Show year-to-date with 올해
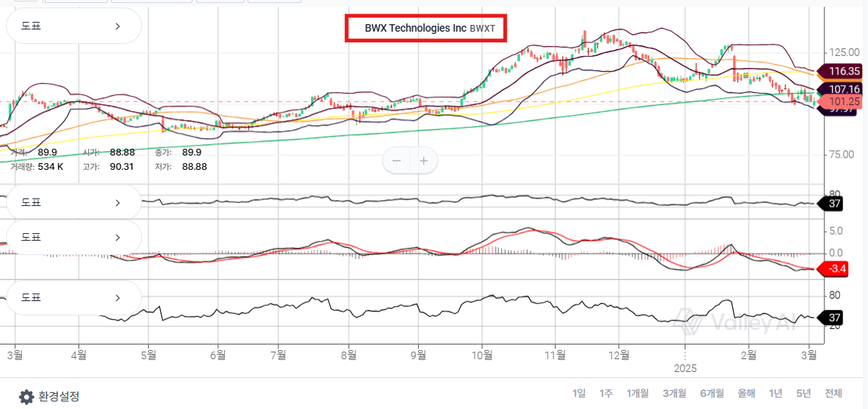868x409 pixels. 746,393
